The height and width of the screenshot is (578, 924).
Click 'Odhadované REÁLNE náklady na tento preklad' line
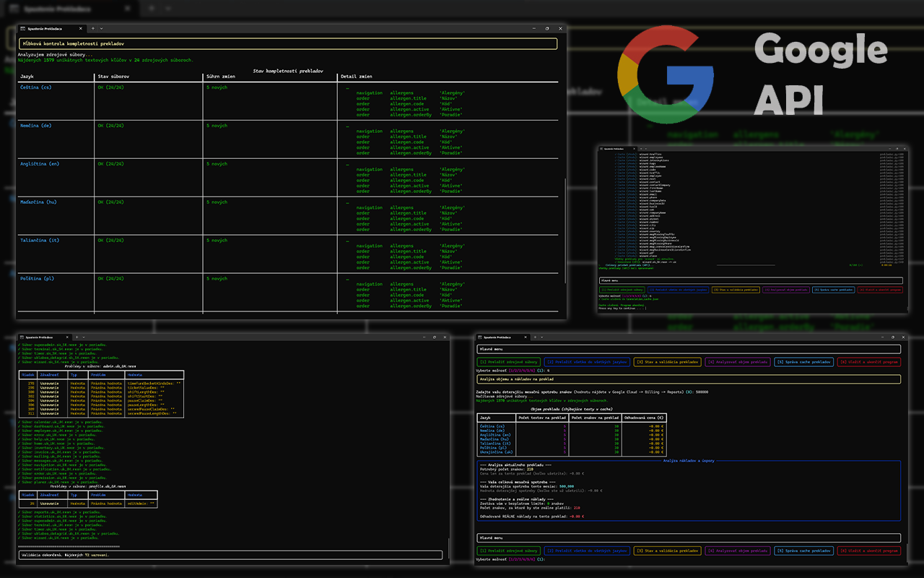point(532,517)
